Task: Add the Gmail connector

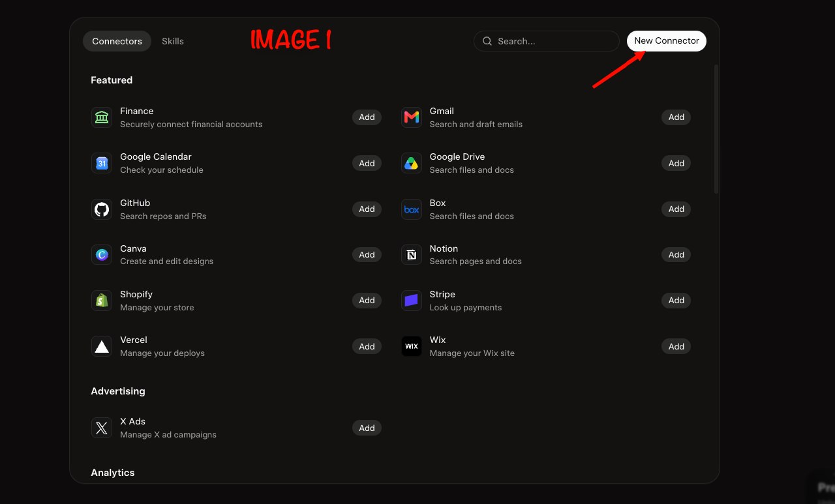Action: pos(676,117)
